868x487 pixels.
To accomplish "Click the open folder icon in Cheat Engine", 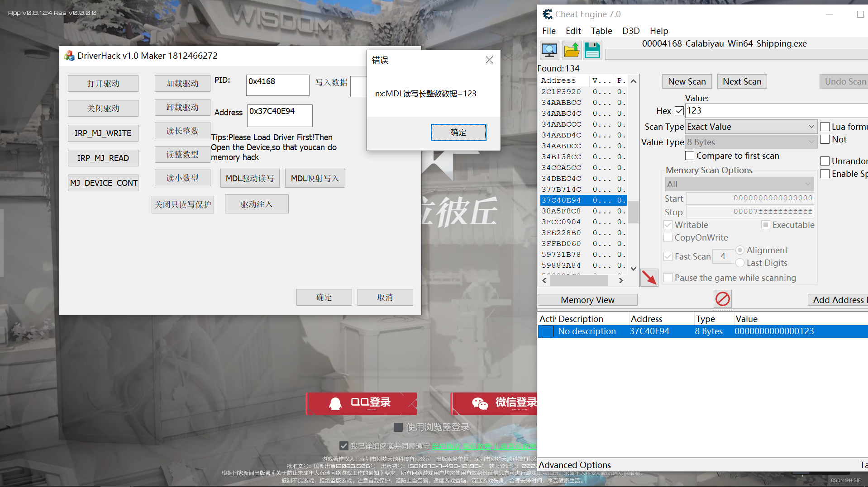I will (x=572, y=50).
